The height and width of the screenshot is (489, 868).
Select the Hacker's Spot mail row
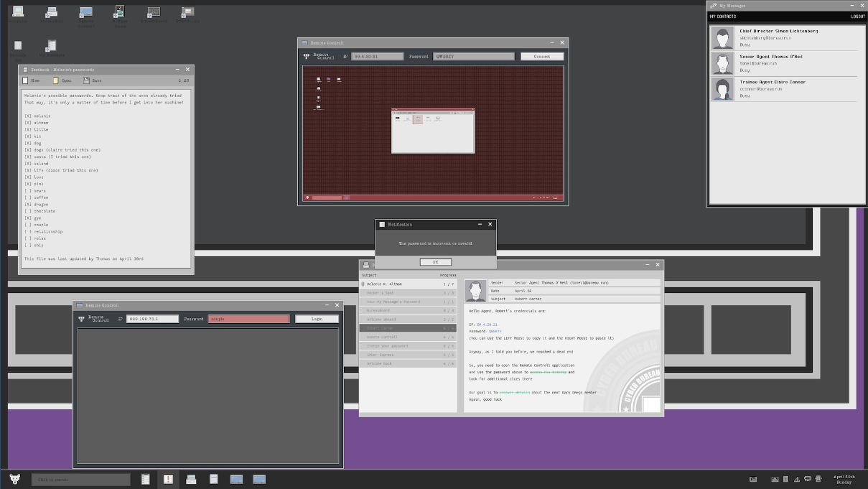(x=408, y=293)
